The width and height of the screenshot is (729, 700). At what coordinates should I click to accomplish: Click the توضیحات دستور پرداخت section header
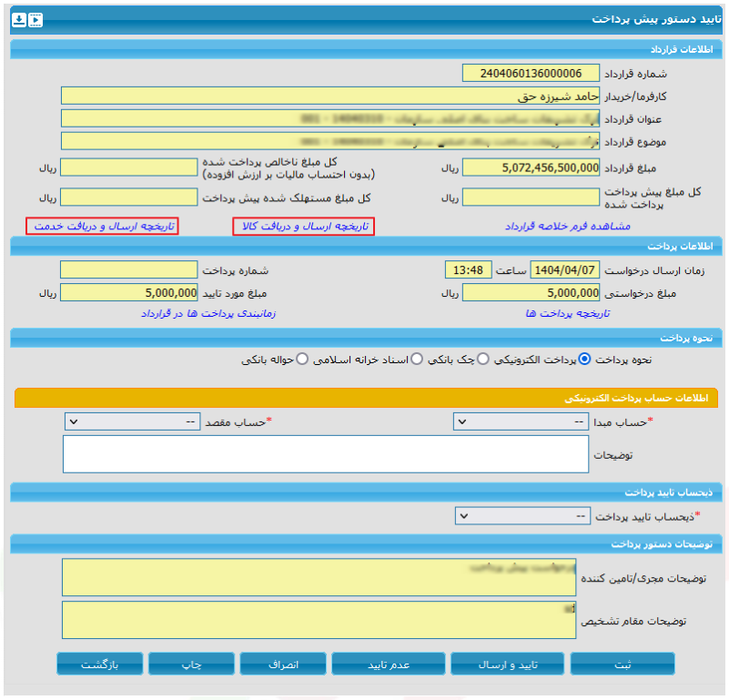click(x=367, y=543)
